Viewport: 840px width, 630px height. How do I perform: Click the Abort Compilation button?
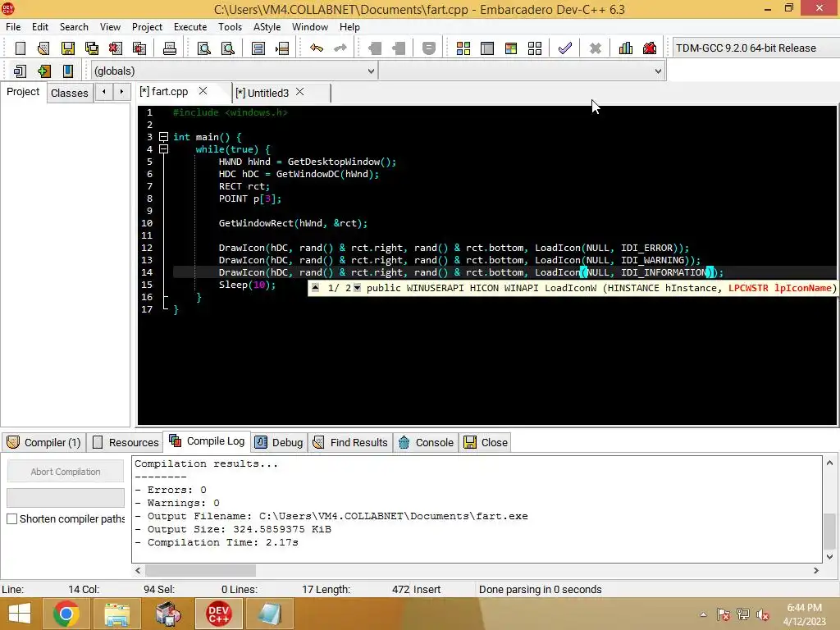[x=66, y=472]
